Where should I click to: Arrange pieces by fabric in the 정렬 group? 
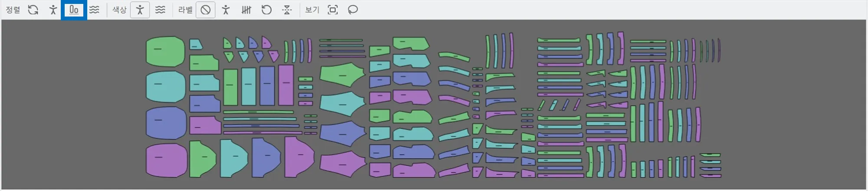click(94, 10)
